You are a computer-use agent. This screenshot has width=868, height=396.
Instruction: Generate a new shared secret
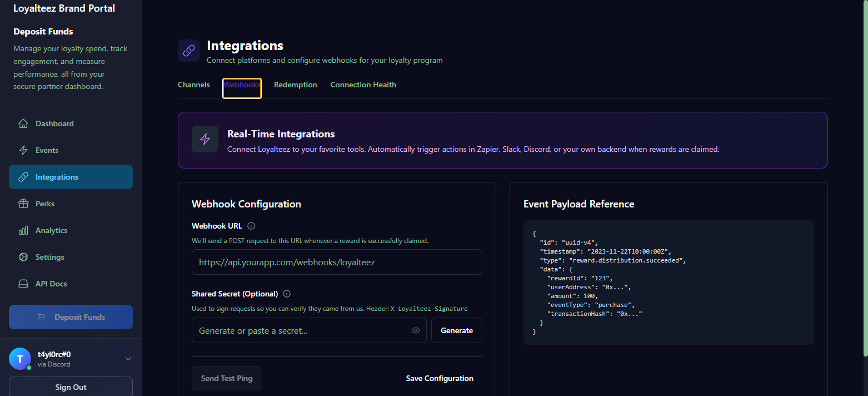click(456, 330)
